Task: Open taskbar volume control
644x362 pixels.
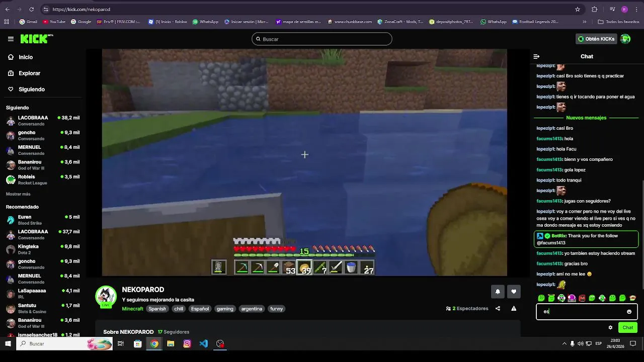Action: pyautogui.click(x=581, y=344)
